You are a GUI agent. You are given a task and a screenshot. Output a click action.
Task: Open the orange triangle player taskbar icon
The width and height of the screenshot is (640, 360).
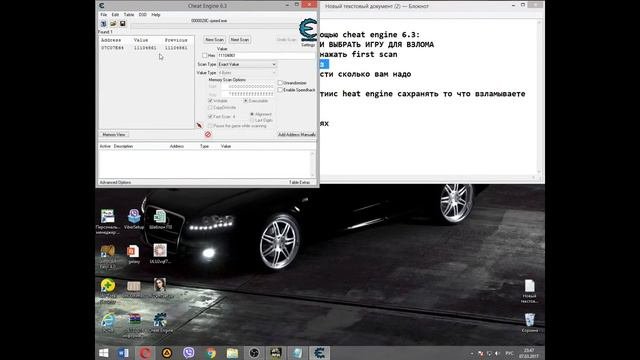[x=167, y=353]
